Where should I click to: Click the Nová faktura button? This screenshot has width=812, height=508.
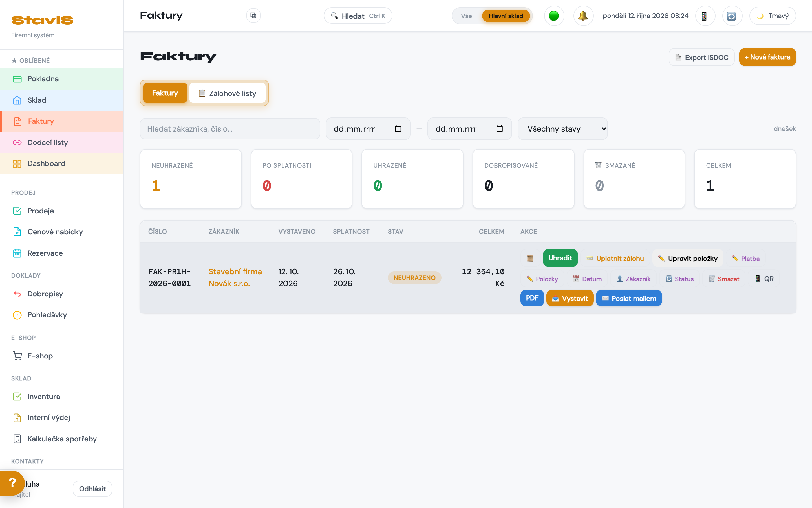coord(767,57)
